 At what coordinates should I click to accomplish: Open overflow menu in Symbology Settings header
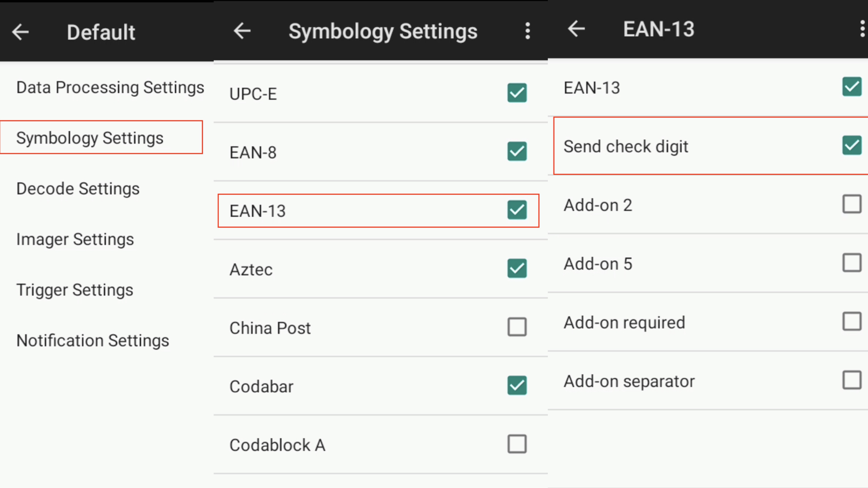point(528,31)
